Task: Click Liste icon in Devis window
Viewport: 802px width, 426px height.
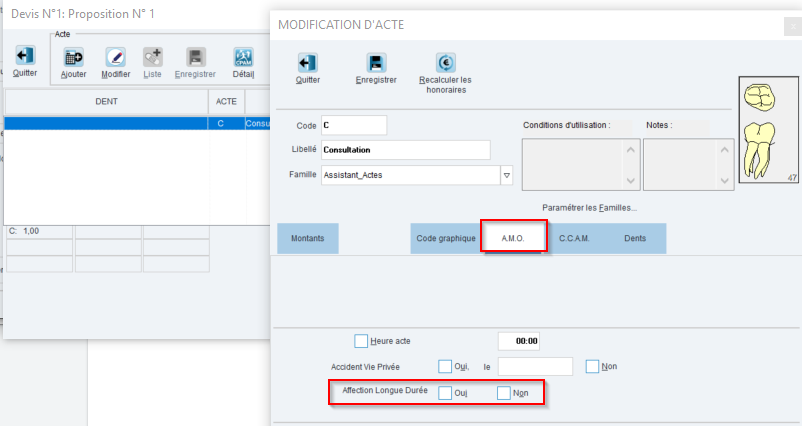Action: 152,57
